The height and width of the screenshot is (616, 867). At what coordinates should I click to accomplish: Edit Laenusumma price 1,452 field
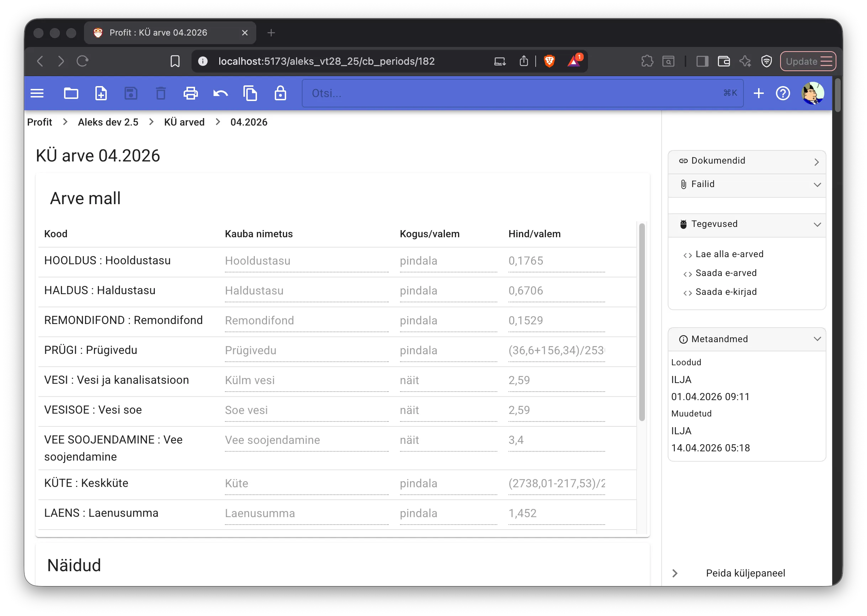557,514
